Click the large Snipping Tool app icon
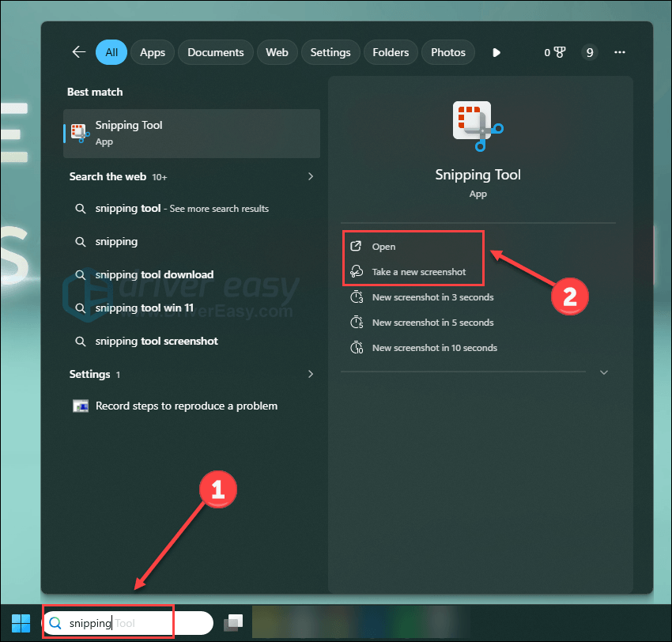The height and width of the screenshot is (642, 672). coord(478,125)
